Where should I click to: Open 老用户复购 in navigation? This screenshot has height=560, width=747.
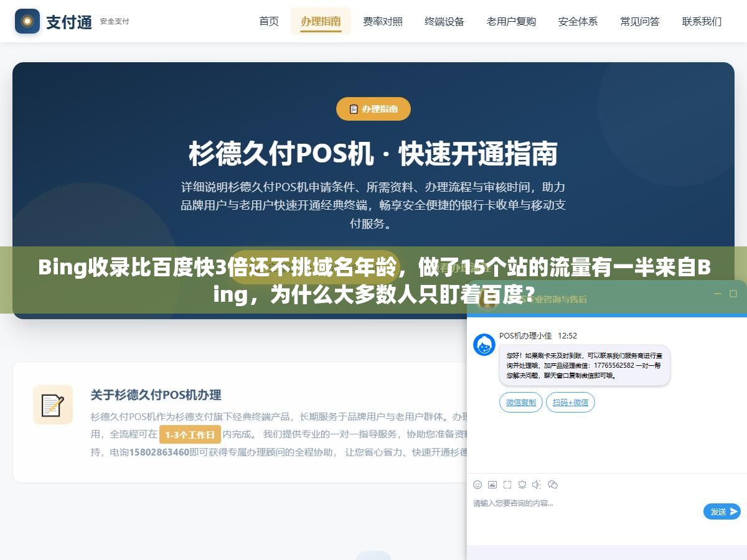click(x=511, y=21)
